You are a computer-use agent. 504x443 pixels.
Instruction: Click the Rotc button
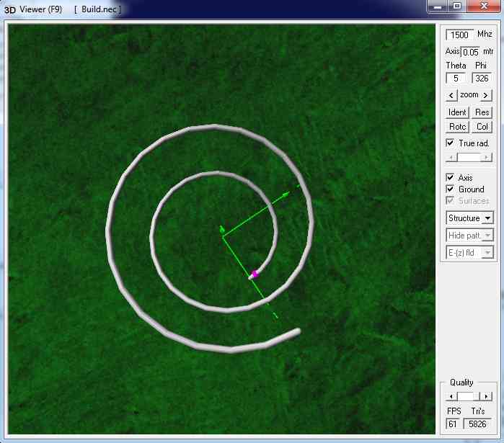point(458,127)
